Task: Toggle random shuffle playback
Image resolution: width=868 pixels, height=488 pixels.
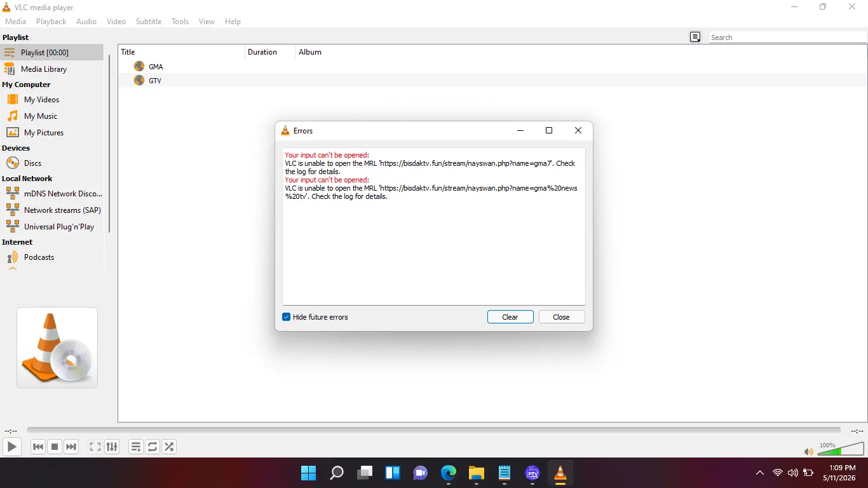Action: 169,447
